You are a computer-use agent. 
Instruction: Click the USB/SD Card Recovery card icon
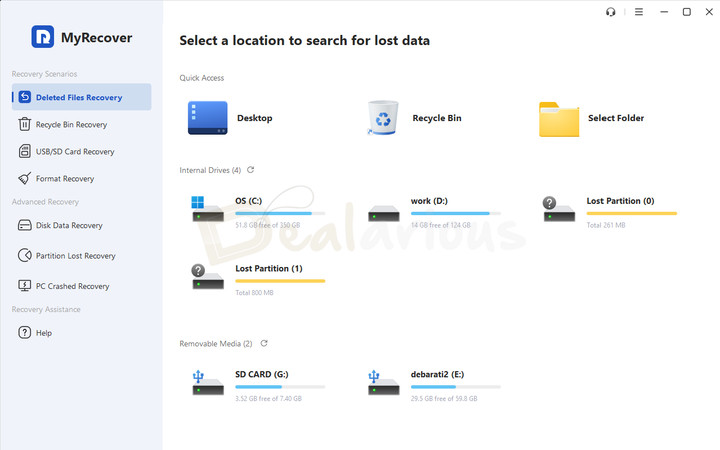click(x=24, y=151)
